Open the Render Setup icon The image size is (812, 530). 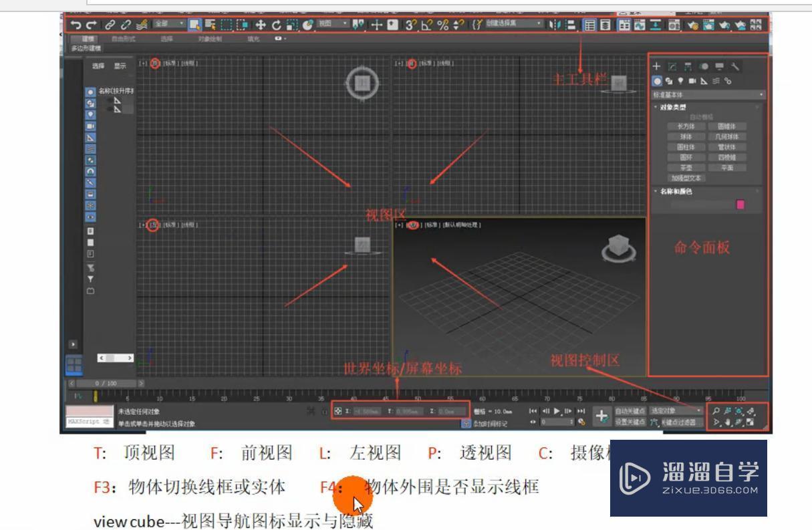710,26
